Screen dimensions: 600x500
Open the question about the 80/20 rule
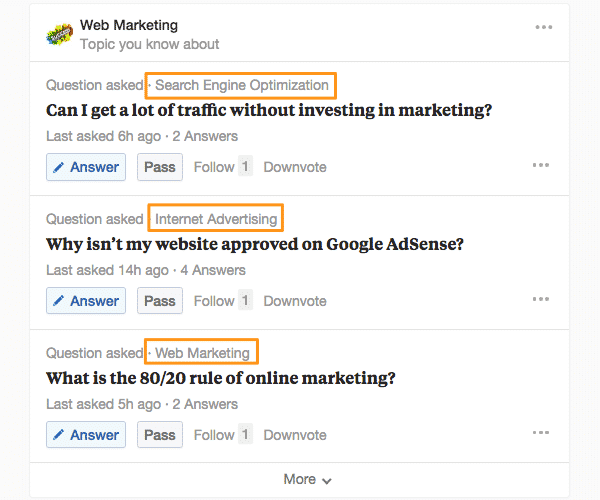(220, 378)
